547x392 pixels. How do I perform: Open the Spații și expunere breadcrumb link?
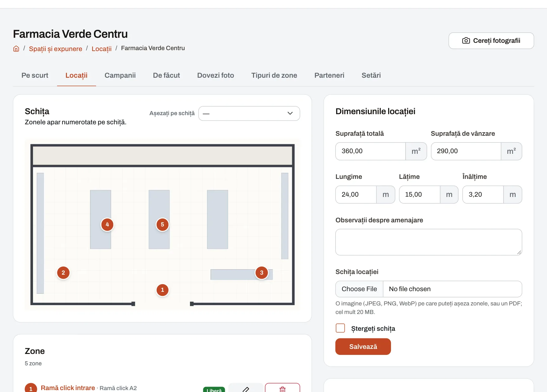55,49
